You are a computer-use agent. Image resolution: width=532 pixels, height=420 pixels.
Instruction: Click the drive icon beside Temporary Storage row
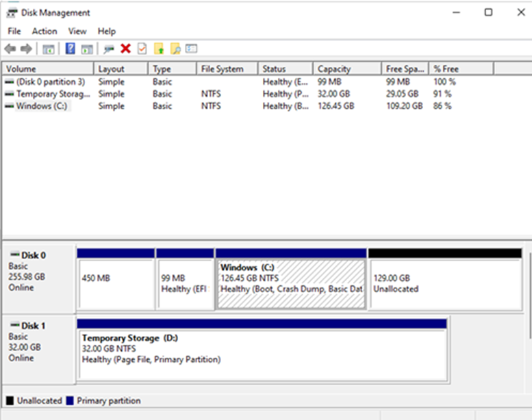[10, 94]
